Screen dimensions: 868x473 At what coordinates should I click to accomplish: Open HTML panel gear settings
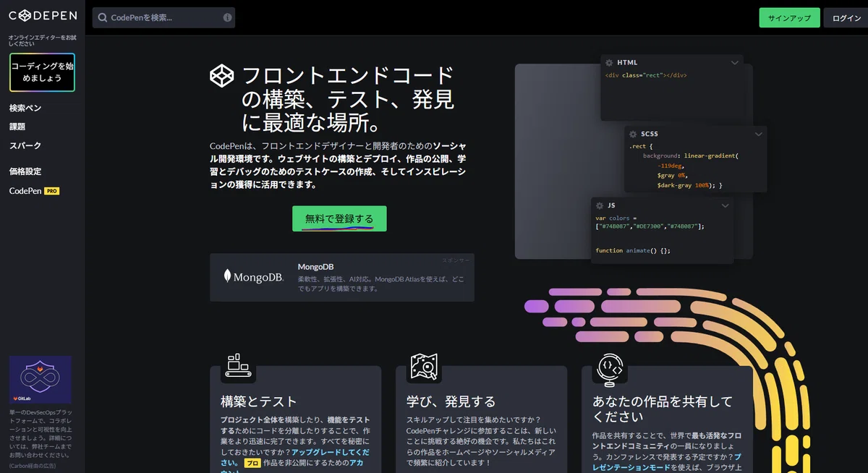point(609,63)
